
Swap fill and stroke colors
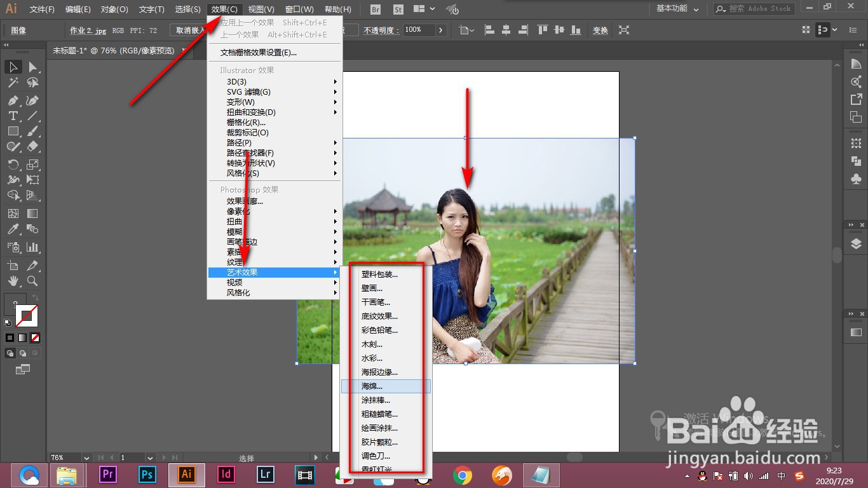pos(35,297)
